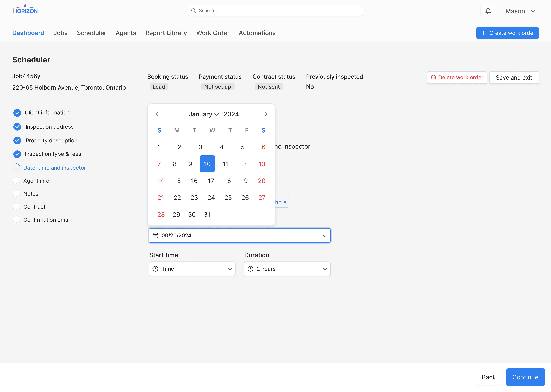The width and height of the screenshot is (551, 392).
Task: Open the Scheduler tab
Action: (x=91, y=33)
